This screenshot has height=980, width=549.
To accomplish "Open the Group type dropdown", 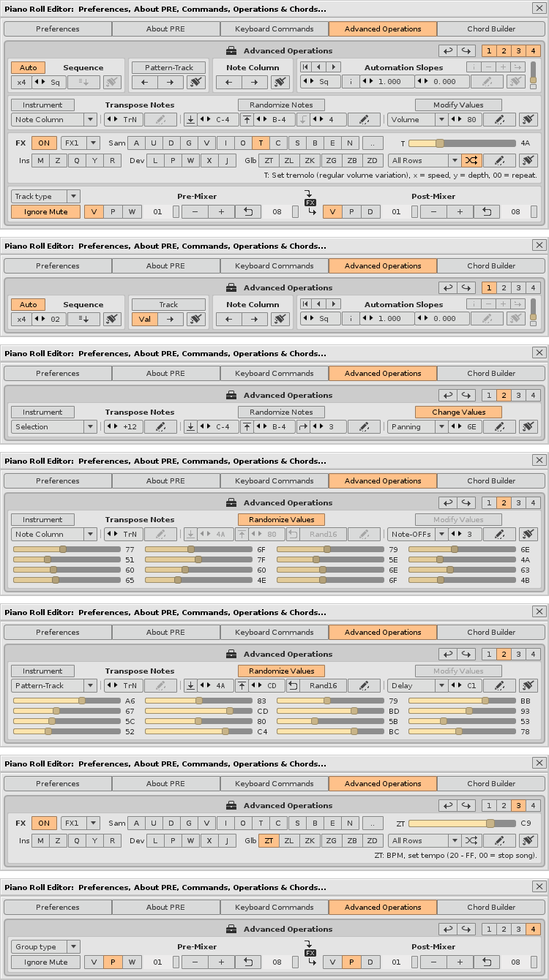I will (x=45, y=946).
